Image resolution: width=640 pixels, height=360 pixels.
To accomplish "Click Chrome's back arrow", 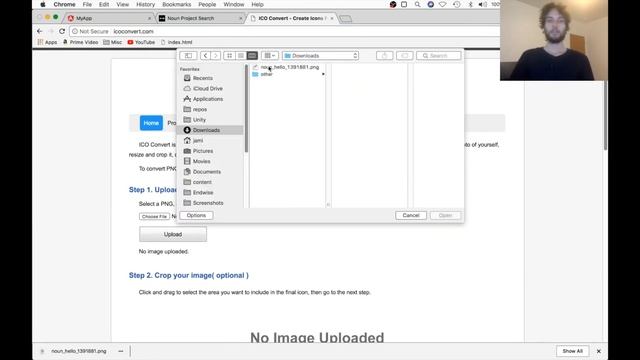I will (40, 31).
